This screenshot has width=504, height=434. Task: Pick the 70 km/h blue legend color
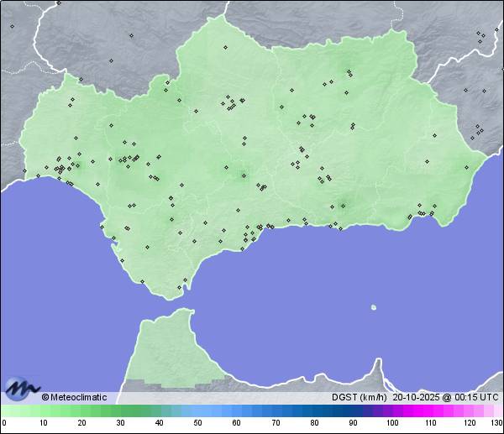coord(276,410)
